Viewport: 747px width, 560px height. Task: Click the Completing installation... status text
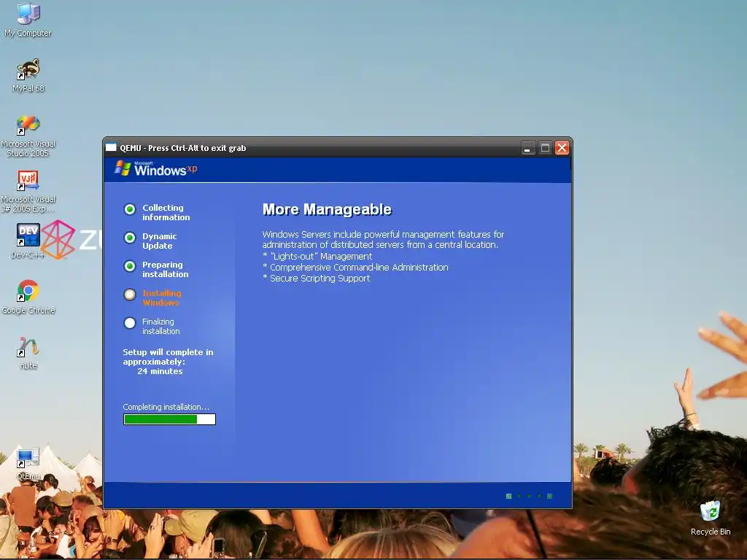166,407
